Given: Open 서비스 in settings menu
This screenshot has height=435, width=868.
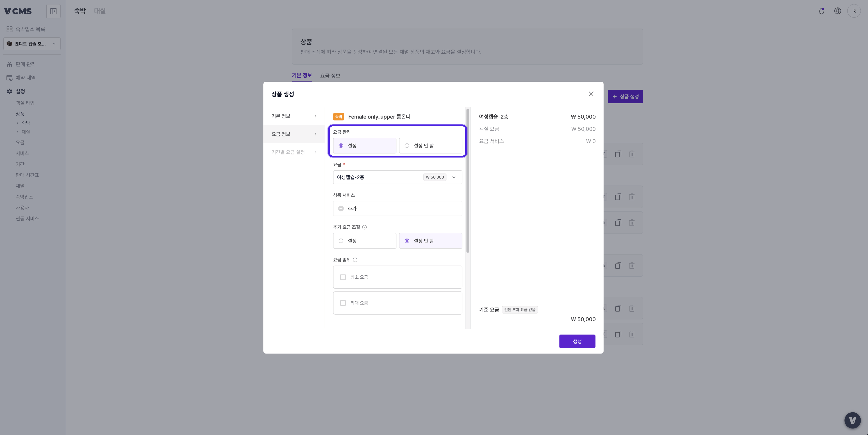Looking at the screenshot, I should click(x=22, y=153).
